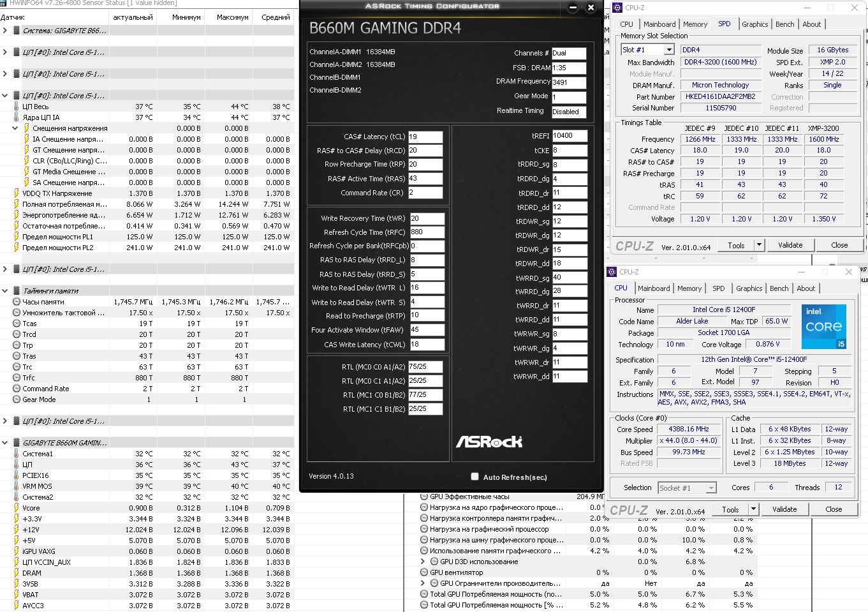Open the Socket #1 selection dropdown
The image size is (868, 612).
(x=711, y=488)
